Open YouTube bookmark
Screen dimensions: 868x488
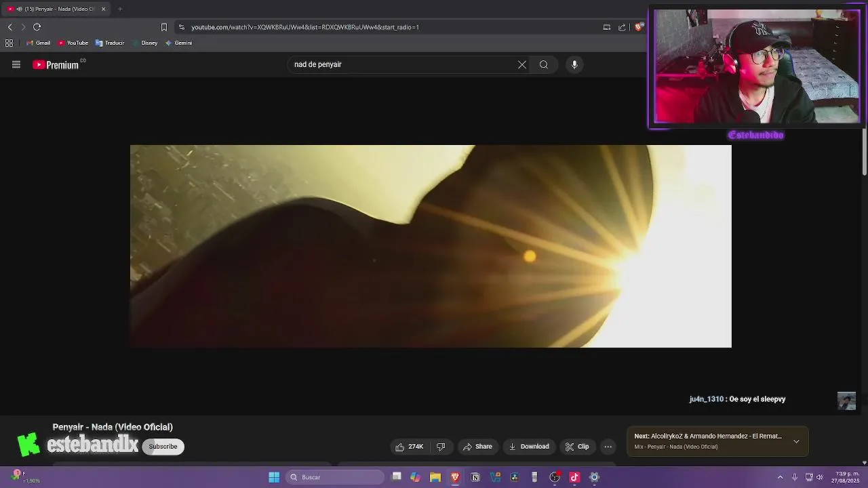[73, 43]
